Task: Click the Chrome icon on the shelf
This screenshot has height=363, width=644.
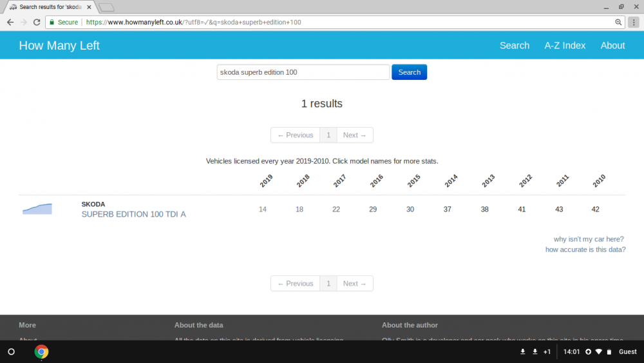Action: 41,352
